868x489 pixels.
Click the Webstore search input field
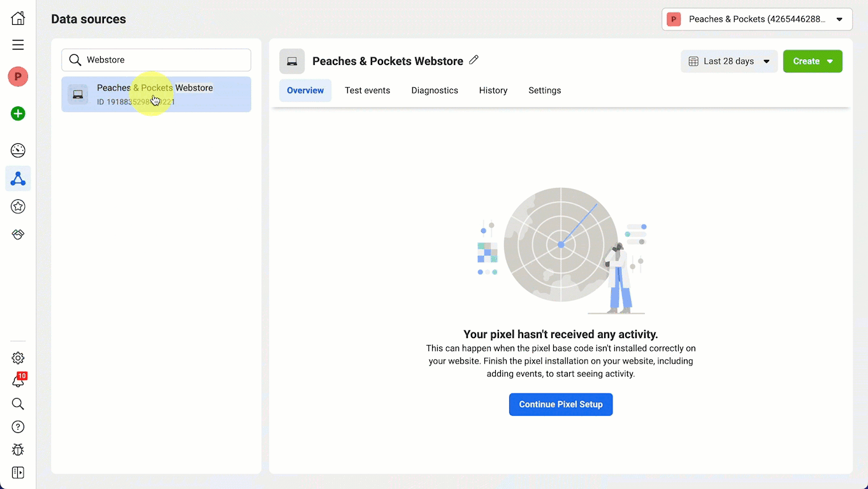click(x=156, y=60)
